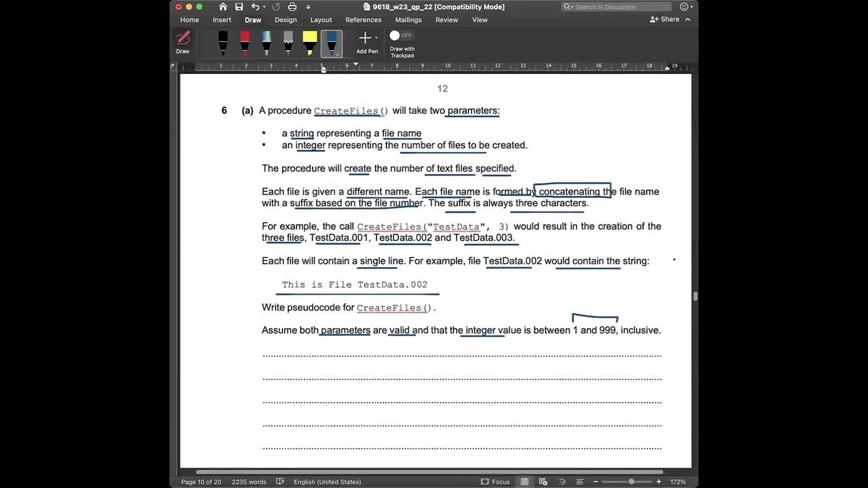Click the Share button

pyautogui.click(x=665, y=20)
